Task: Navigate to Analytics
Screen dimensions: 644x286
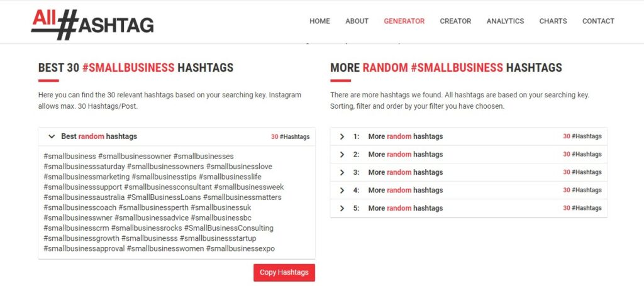Action: [x=505, y=21]
